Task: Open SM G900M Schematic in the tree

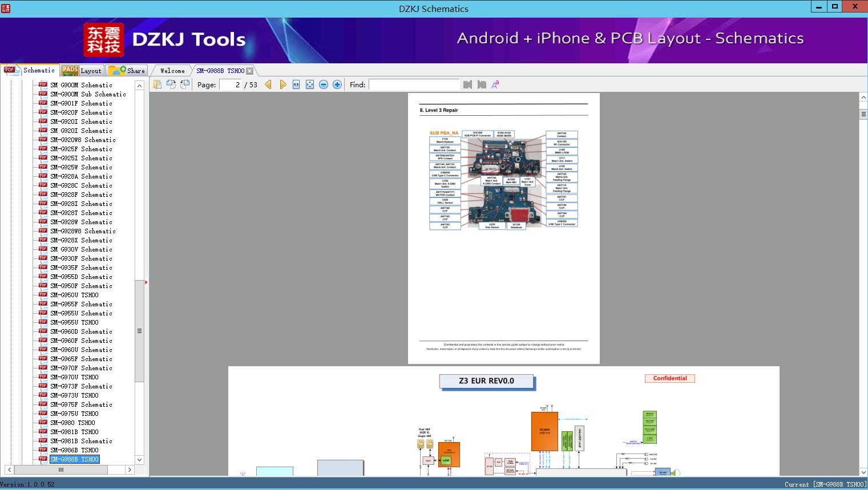Action: [x=81, y=85]
